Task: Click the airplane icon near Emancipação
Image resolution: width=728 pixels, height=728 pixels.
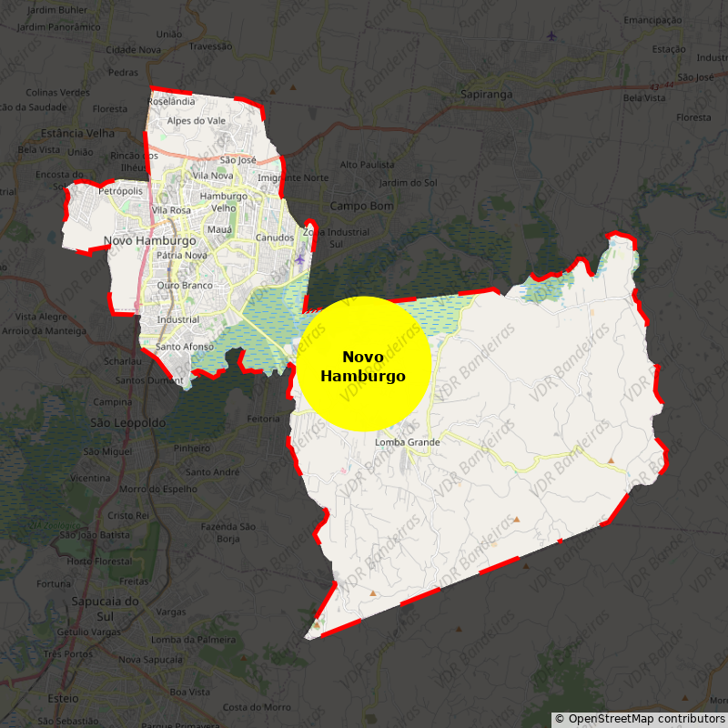Action: pos(551,36)
